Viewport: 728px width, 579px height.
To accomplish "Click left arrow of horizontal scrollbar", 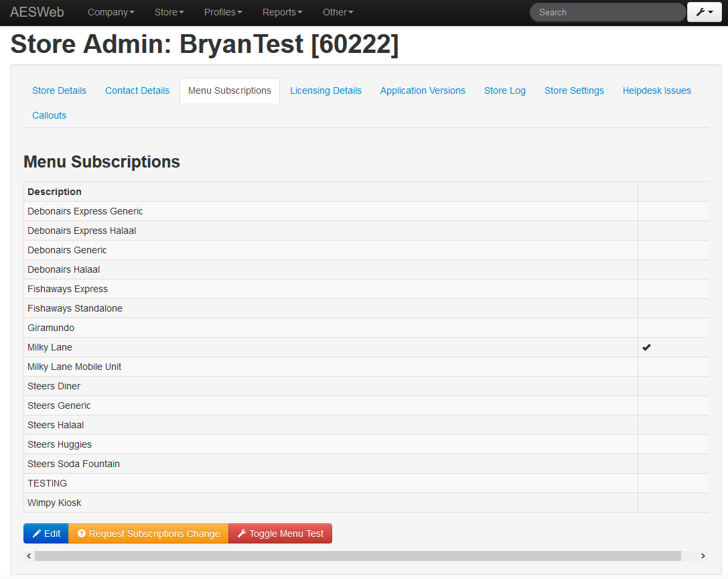I will pyautogui.click(x=29, y=556).
